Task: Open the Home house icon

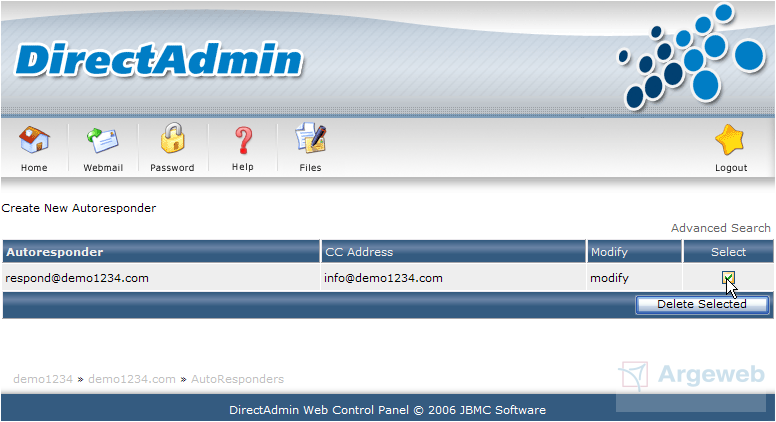Action: (x=34, y=139)
